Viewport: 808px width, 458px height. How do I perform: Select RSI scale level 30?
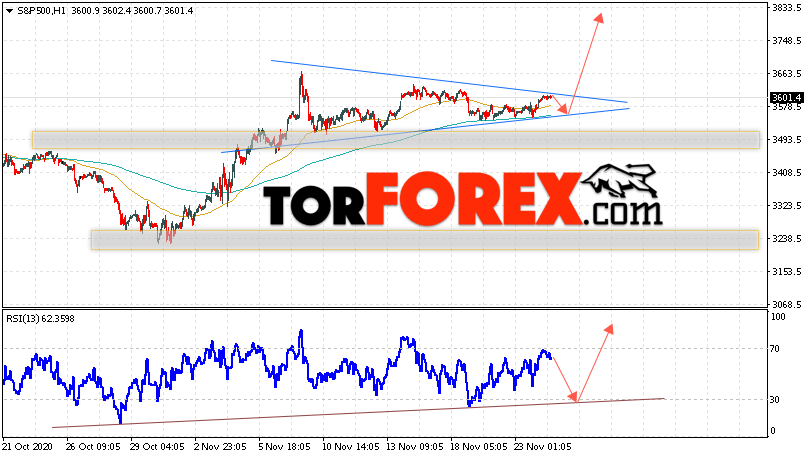click(x=775, y=400)
